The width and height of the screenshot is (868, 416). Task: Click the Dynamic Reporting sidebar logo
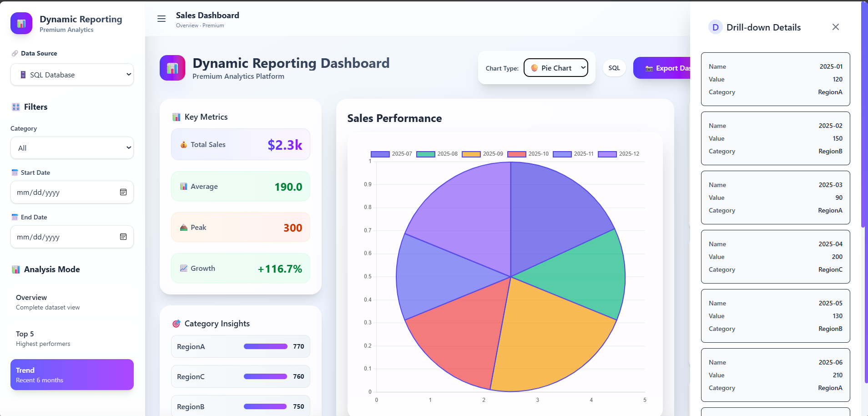click(21, 23)
